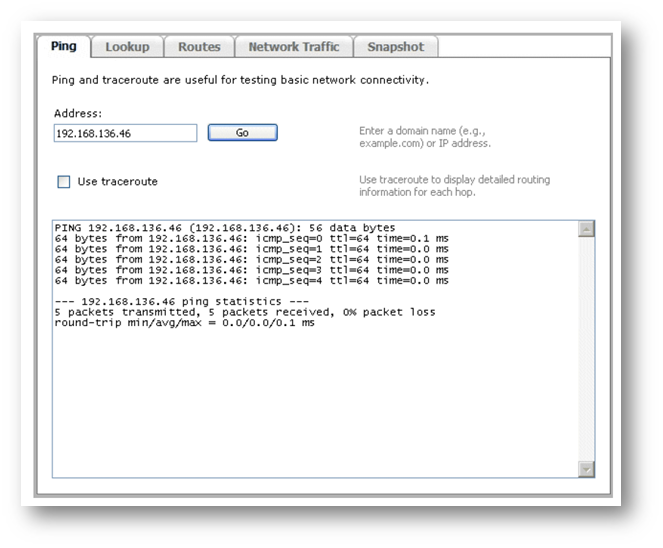Click the 'Address:' field label
This screenshot has height=548, width=663.
point(78,114)
